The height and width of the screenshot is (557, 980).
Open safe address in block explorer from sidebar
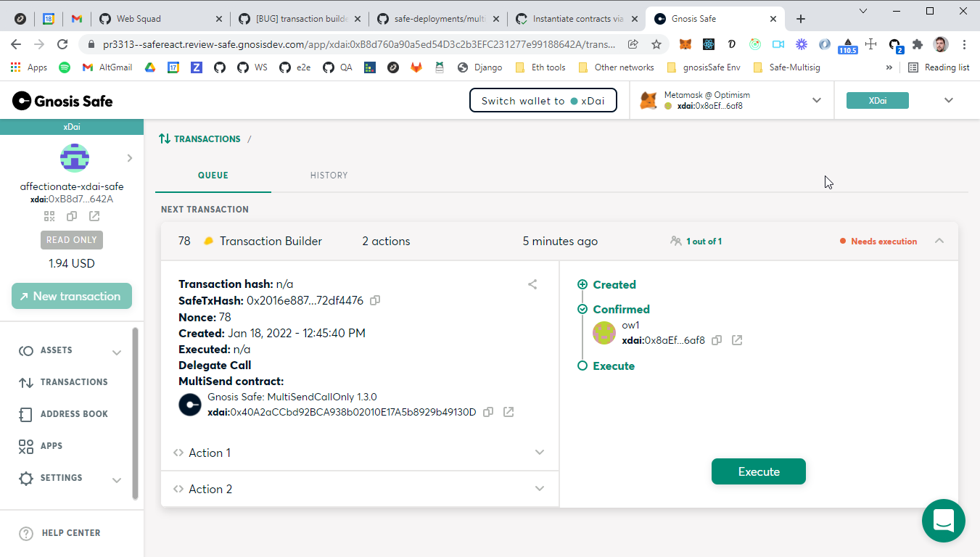(94, 216)
